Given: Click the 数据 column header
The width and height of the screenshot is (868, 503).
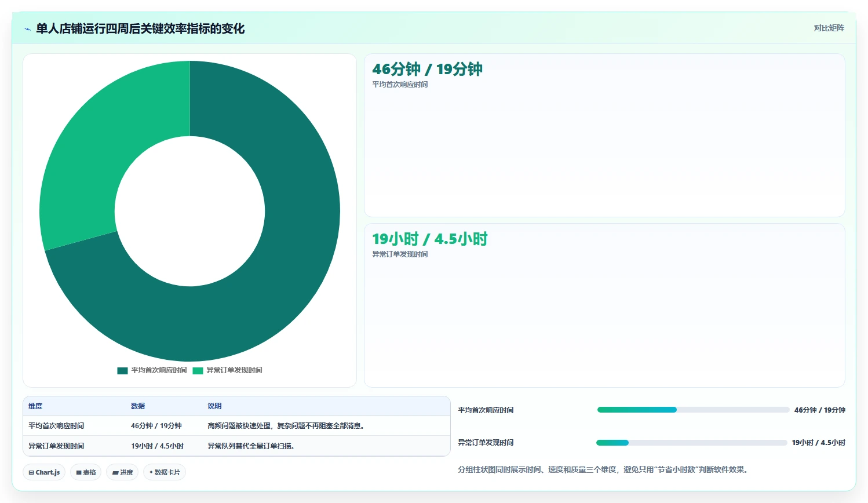Looking at the screenshot, I should click(138, 406).
